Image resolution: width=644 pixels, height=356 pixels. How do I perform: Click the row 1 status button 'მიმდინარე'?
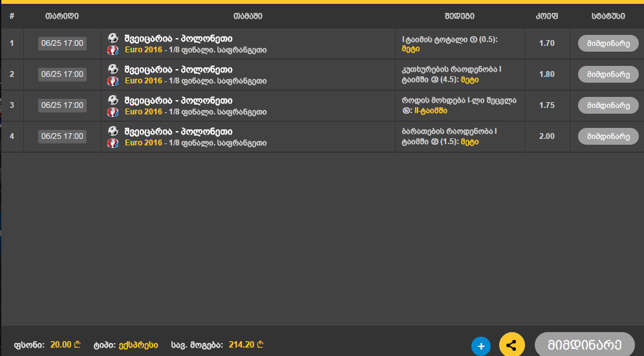click(x=608, y=43)
